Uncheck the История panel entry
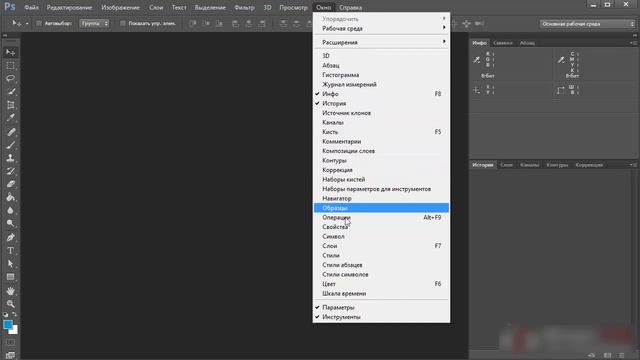 [x=381, y=103]
